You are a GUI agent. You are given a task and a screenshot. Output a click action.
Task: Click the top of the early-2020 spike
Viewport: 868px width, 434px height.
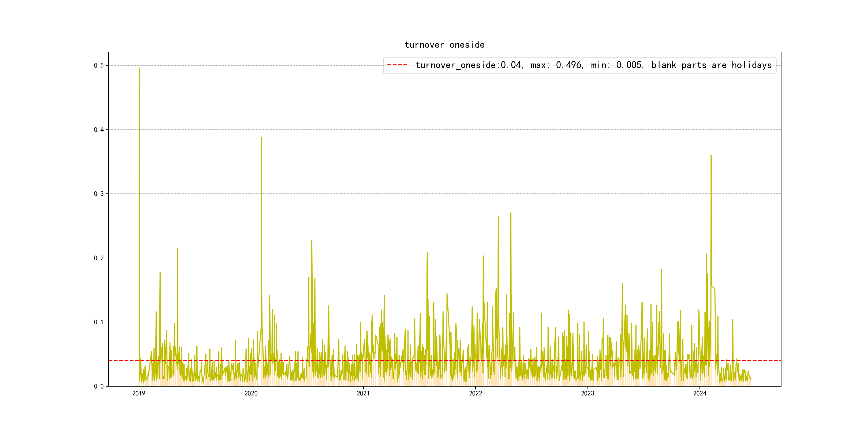(261, 138)
